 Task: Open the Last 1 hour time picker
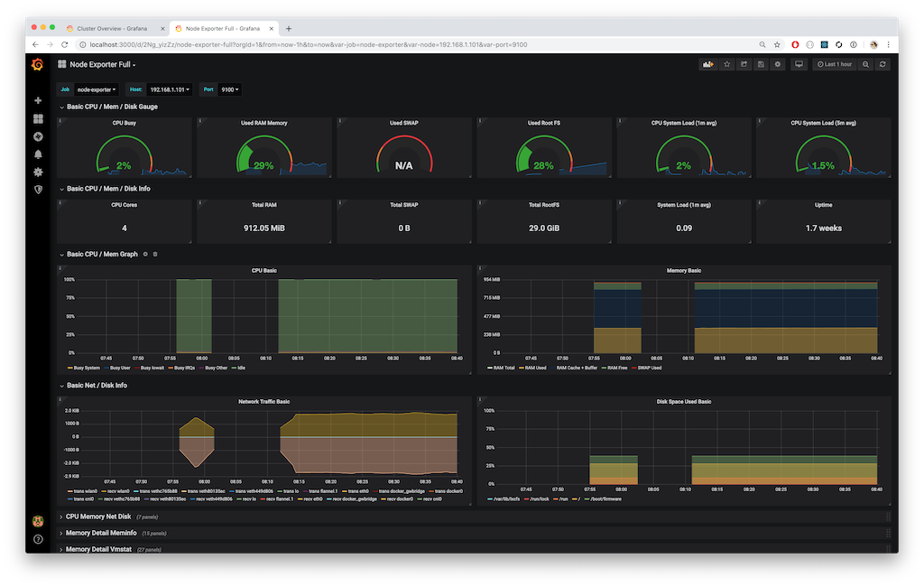click(835, 64)
